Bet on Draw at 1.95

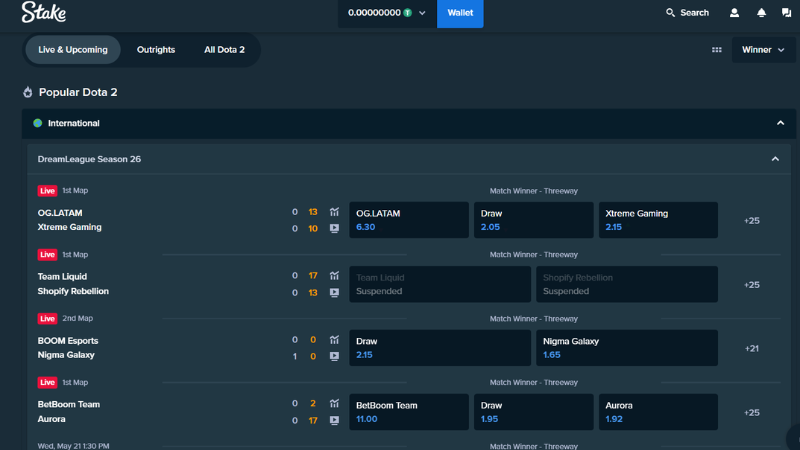(534, 412)
